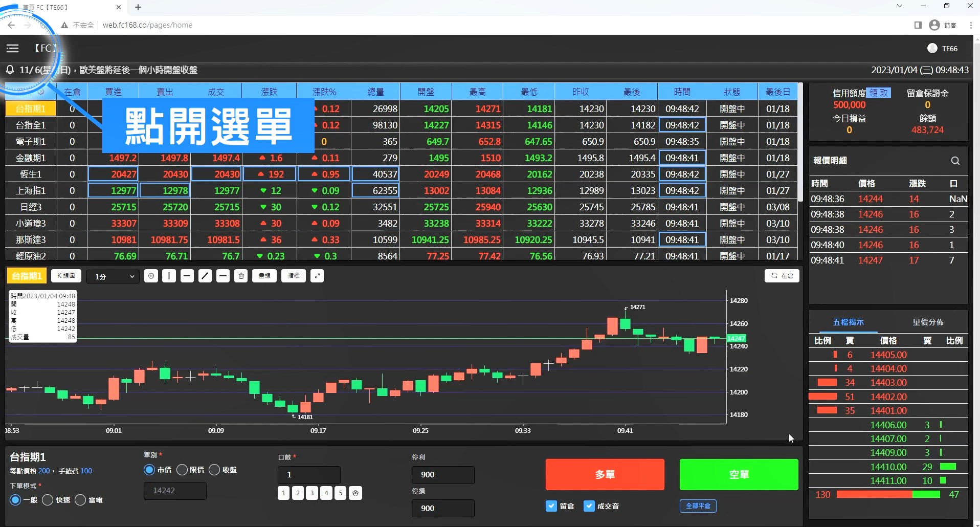This screenshot has width=980, height=527.
Task: Switch to the 量價分佈 tab
Action: coord(928,322)
